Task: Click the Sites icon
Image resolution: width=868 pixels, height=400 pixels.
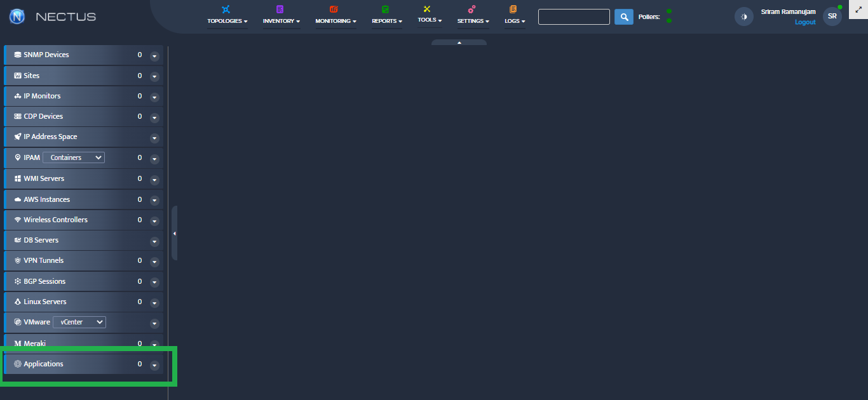Action: pos(18,76)
